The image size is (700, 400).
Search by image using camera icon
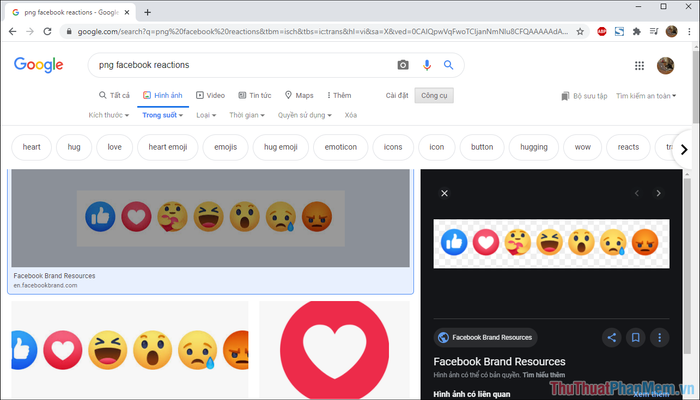[403, 65]
